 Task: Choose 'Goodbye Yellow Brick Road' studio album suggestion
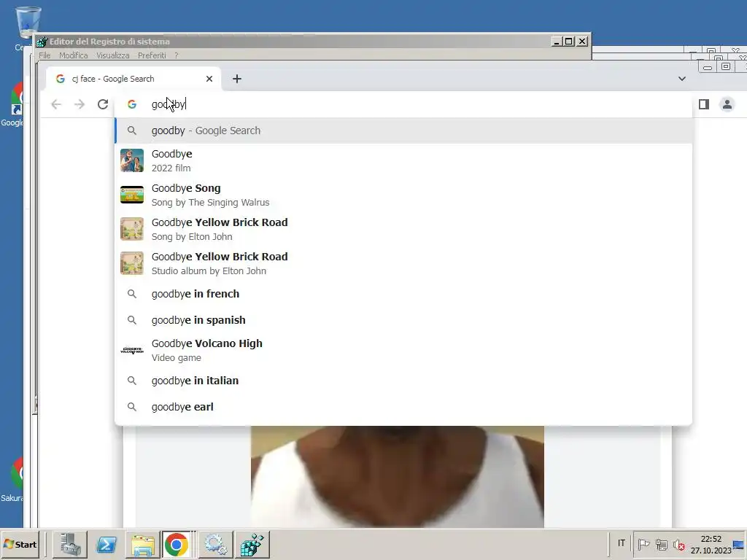pyautogui.click(x=403, y=263)
